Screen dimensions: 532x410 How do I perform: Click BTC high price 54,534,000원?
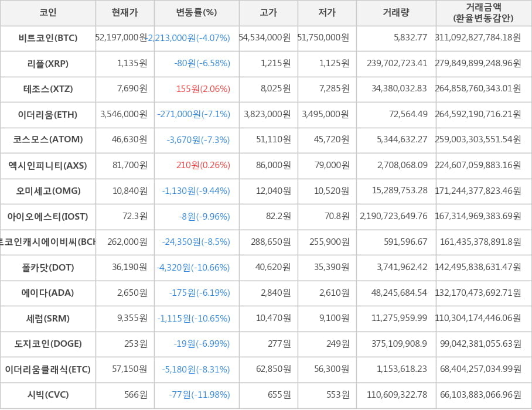265,37
